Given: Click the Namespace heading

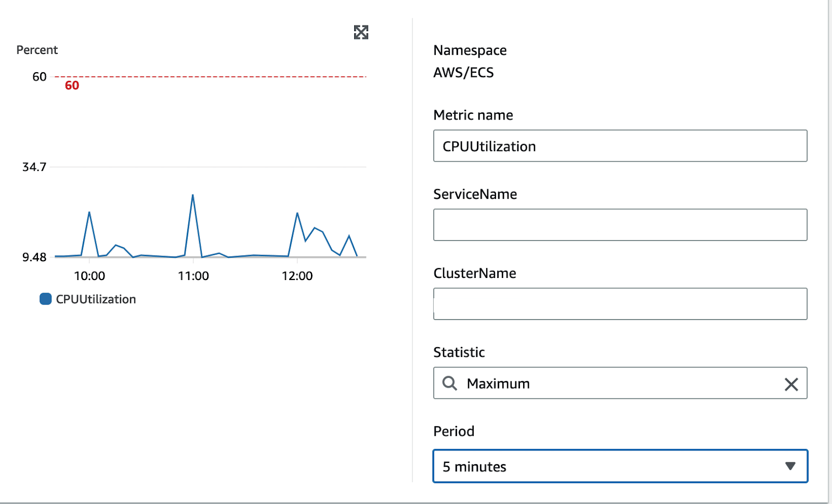Looking at the screenshot, I should 470,50.
